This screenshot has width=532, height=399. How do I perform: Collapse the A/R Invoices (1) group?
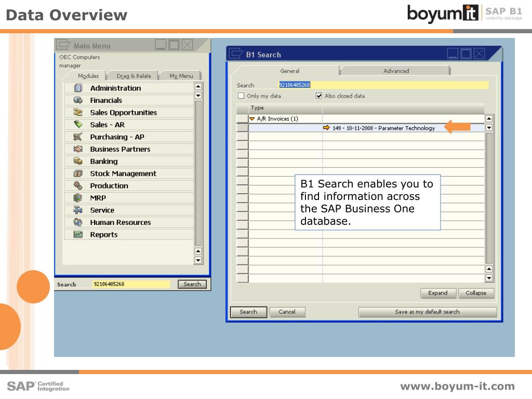(252, 119)
